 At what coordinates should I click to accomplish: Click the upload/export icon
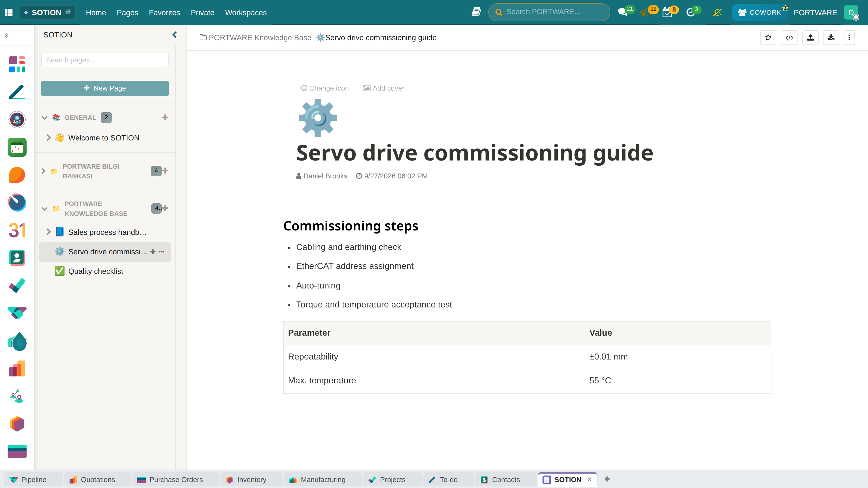pos(810,37)
